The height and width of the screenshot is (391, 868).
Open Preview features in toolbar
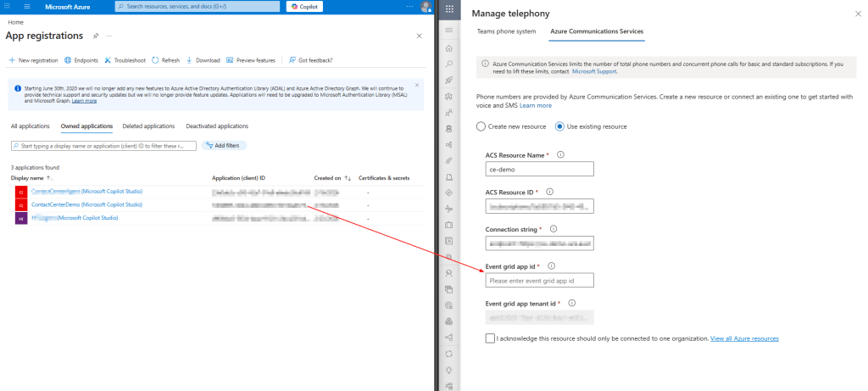(x=231, y=60)
